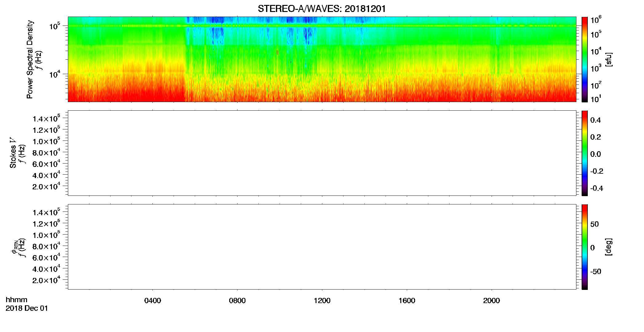
Task: Click the power spectral density colorbar
Action: (584, 59)
